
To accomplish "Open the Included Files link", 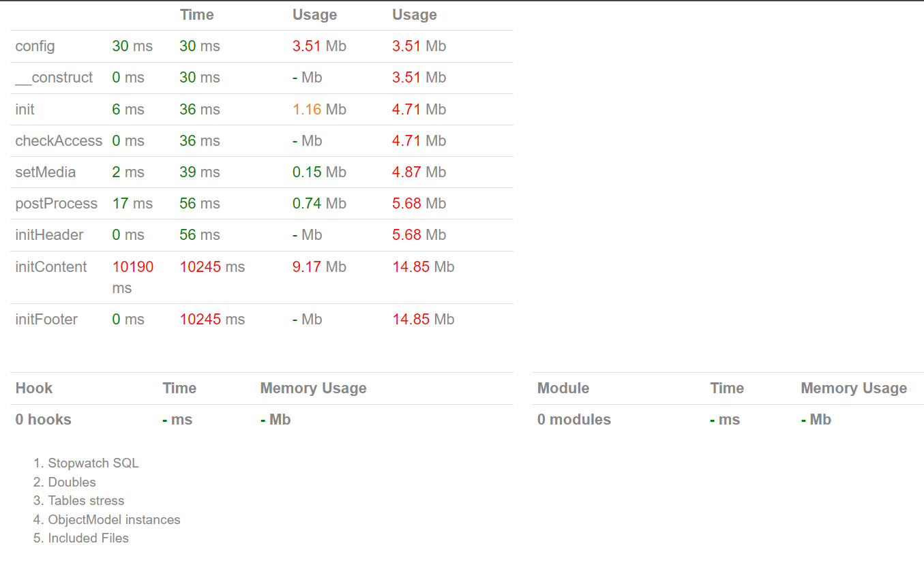I will (x=89, y=538).
